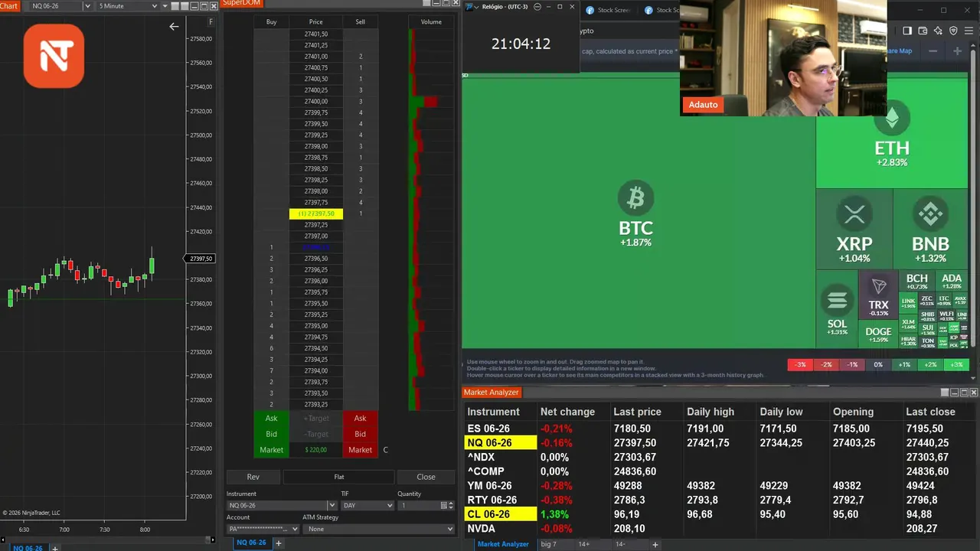This screenshot has height=551, width=980.
Task: Click the XRP logo icon on heatmap
Action: tap(854, 215)
